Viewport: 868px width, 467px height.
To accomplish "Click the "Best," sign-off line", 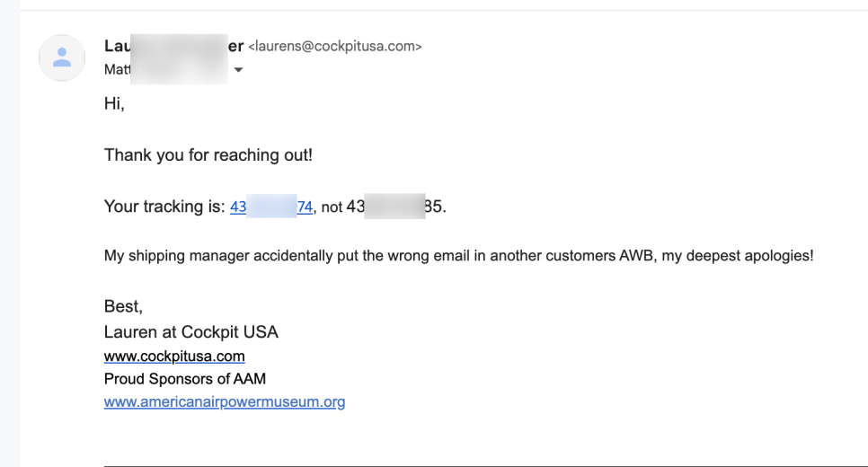I will [123, 306].
